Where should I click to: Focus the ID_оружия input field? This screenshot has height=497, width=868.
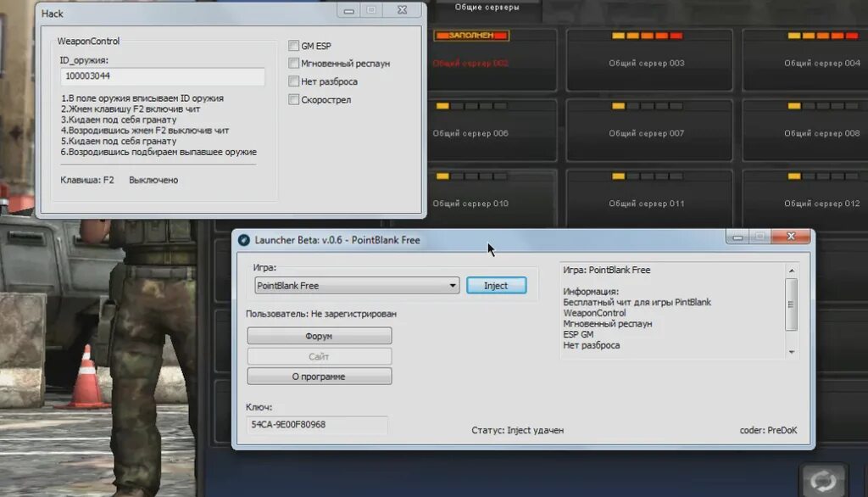point(162,76)
